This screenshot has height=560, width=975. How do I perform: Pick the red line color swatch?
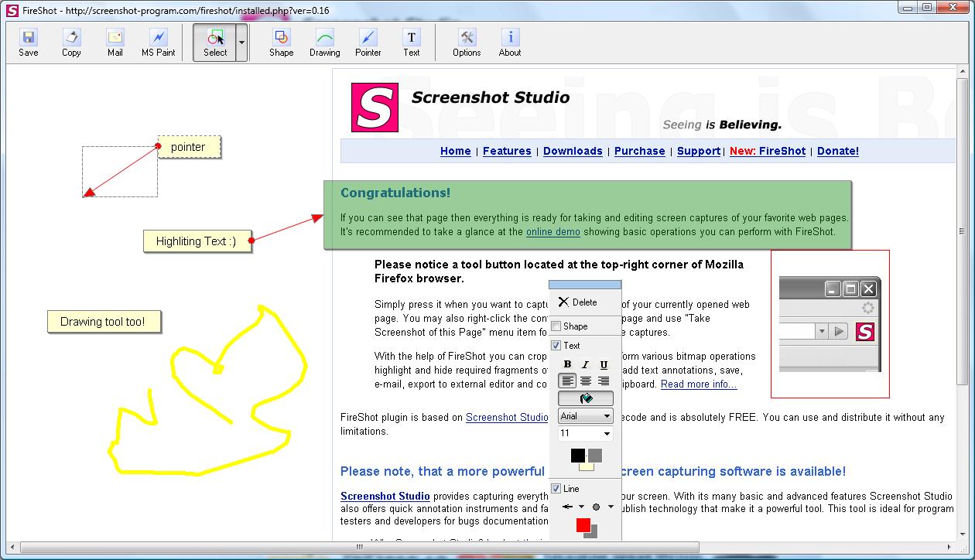coord(583,526)
